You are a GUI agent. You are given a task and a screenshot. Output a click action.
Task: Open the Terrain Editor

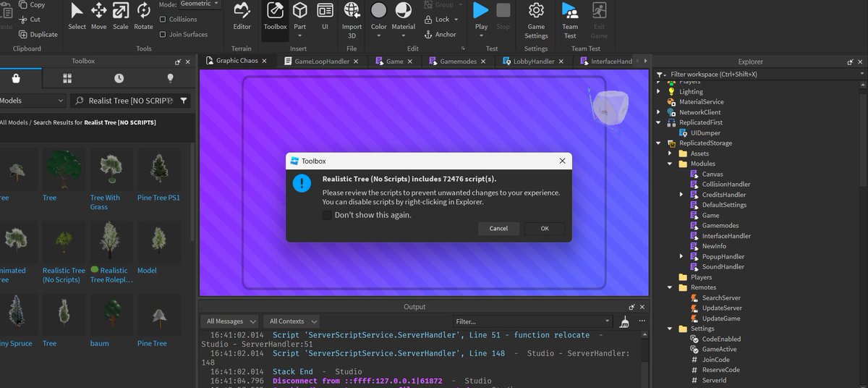coord(242,17)
